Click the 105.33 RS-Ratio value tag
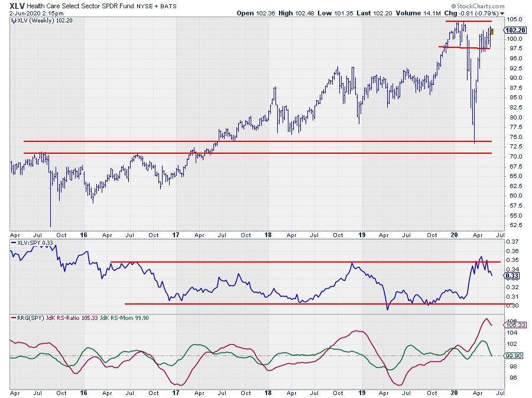This screenshot has height=398, width=532. tap(516, 325)
